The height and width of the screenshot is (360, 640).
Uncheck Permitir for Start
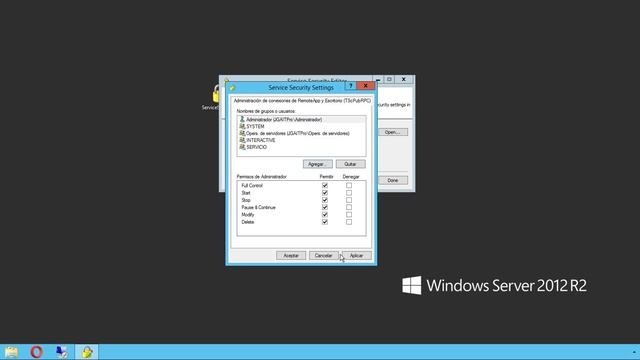325,193
